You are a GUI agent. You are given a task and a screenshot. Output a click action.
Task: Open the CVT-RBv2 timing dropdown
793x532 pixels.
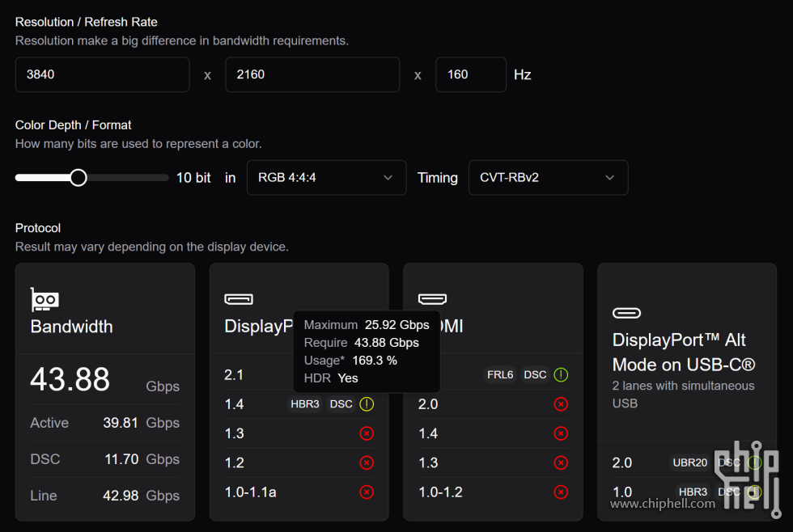click(549, 178)
